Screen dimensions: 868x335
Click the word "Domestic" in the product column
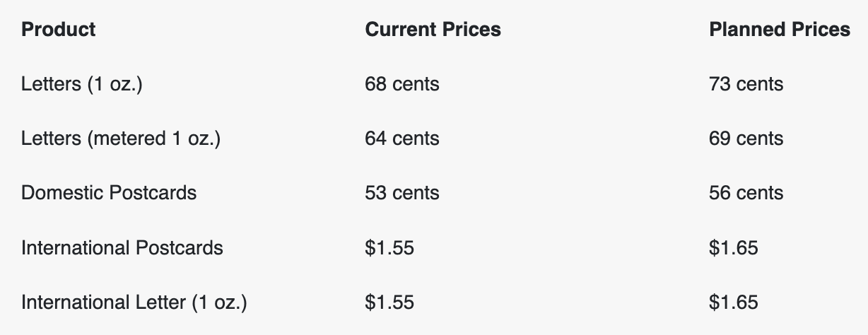click(62, 193)
